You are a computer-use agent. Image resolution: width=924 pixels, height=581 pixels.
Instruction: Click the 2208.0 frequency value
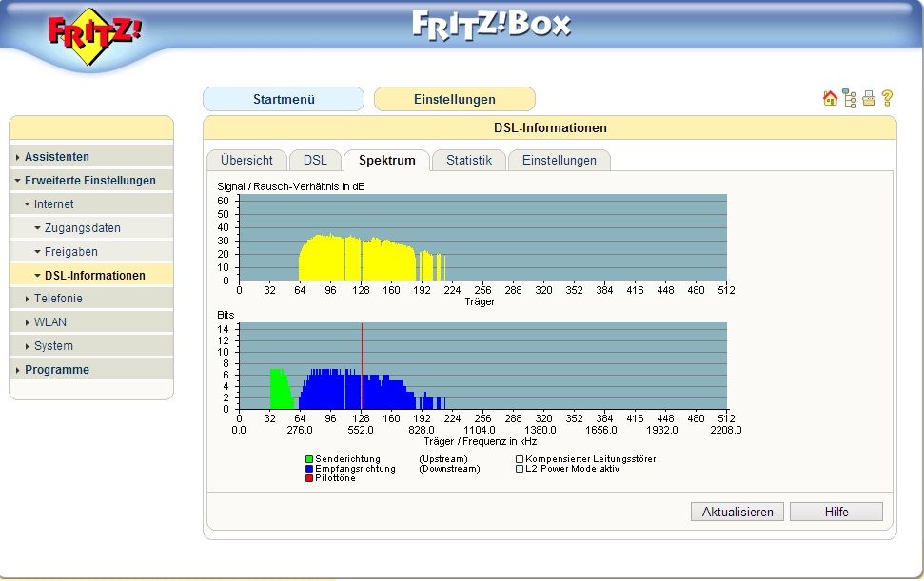725,431
